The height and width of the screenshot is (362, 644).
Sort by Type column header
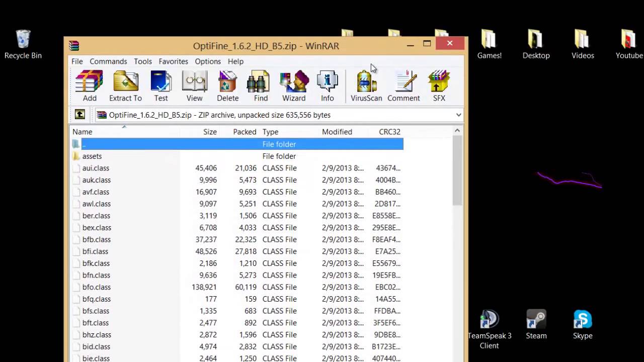coord(289,132)
